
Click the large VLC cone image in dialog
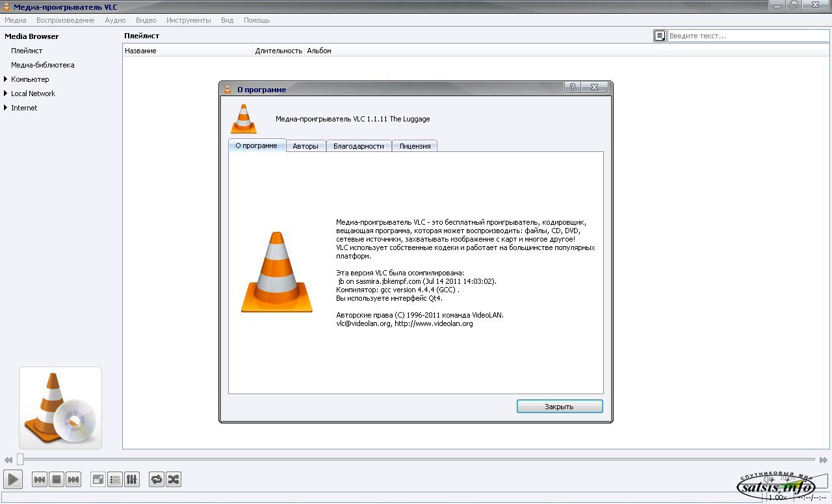pos(276,273)
